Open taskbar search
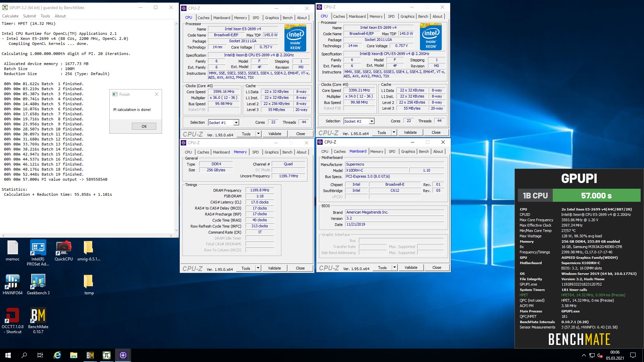Screen dimensions: 644x362 [24, 355]
